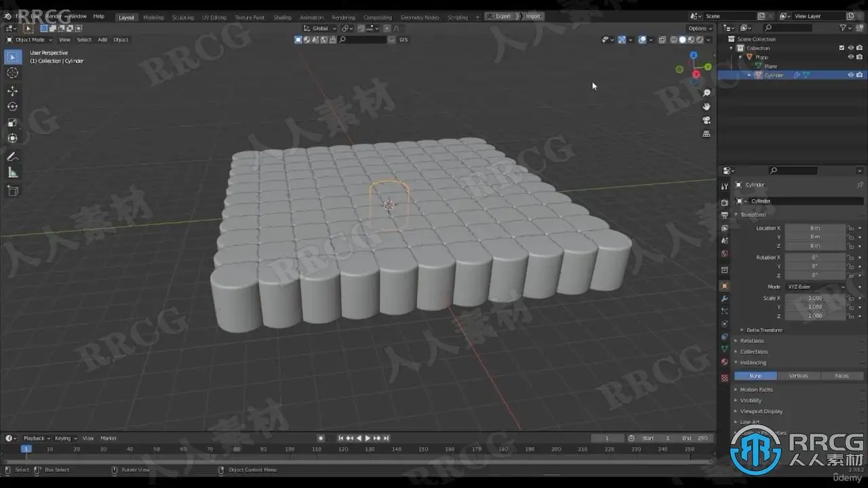Open the timeline Keying menu
The height and width of the screenshot is (488, 868).
(x=64, y=439)
